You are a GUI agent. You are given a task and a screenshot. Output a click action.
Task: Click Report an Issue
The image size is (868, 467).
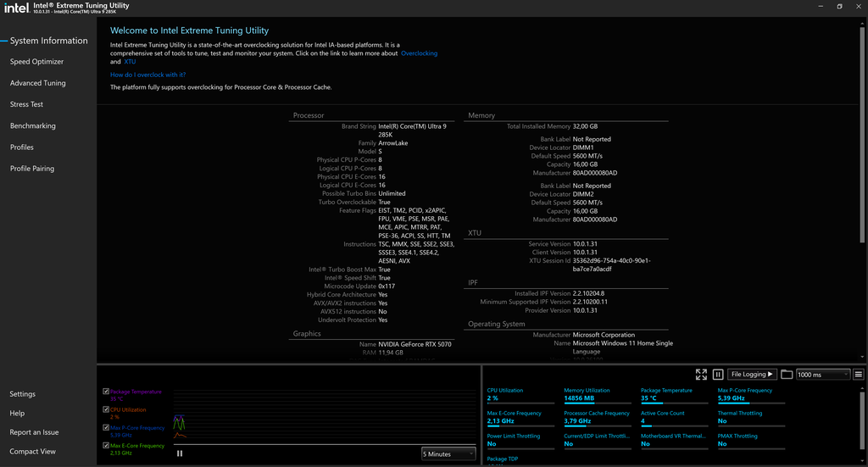[x=34, y=432]
